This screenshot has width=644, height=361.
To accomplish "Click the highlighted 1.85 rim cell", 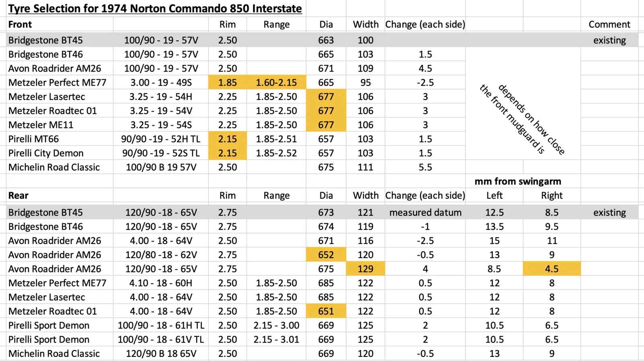I will click(x=227, y=82).
